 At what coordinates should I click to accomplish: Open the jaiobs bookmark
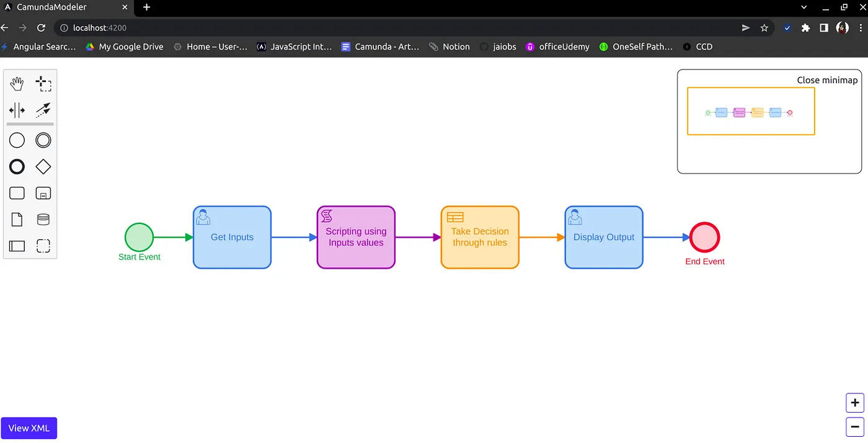[498, 47]
